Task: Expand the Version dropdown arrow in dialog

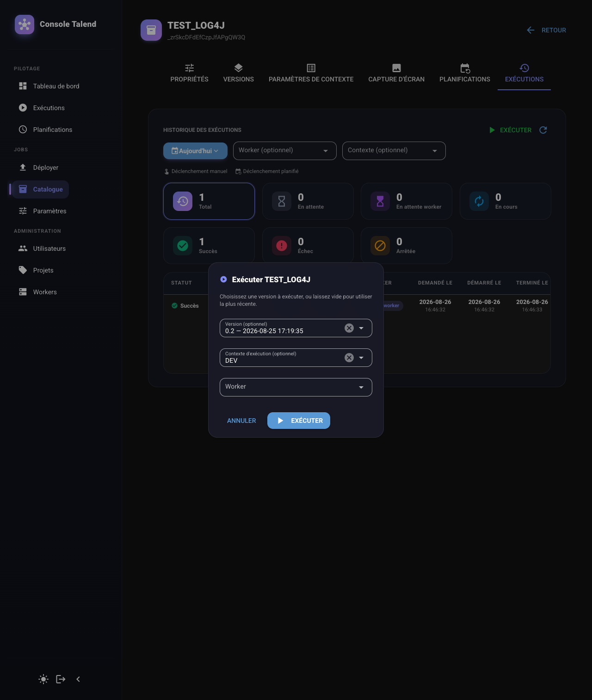Action: point(361,328)
